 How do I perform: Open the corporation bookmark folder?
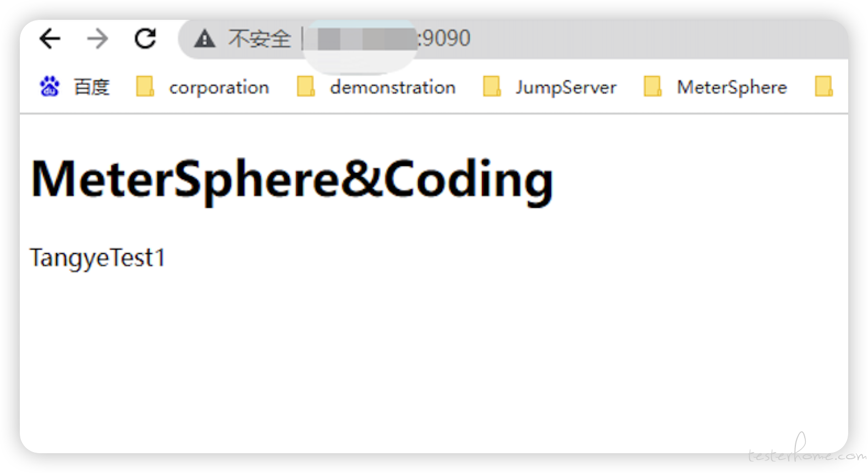[x=202, y=87]
